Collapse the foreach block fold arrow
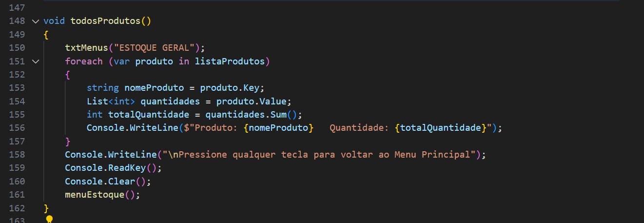644x223 pixels. [35, 61]
